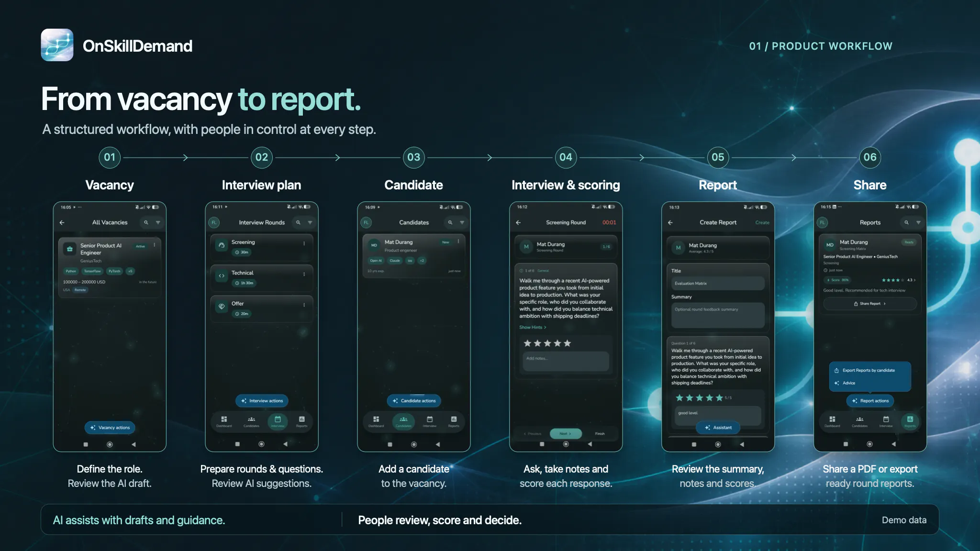Click the Technical round code icon

(x=222, y=275)
